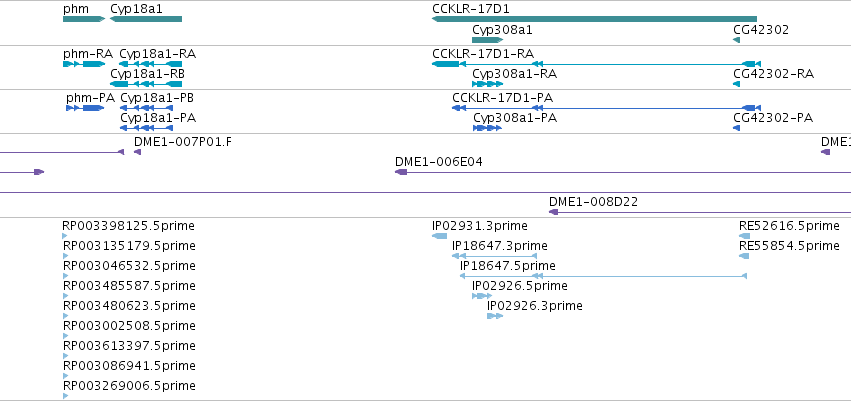Select the Cyp308a1-PA protein glyph
851x401 pixels.
pos(487,128)
